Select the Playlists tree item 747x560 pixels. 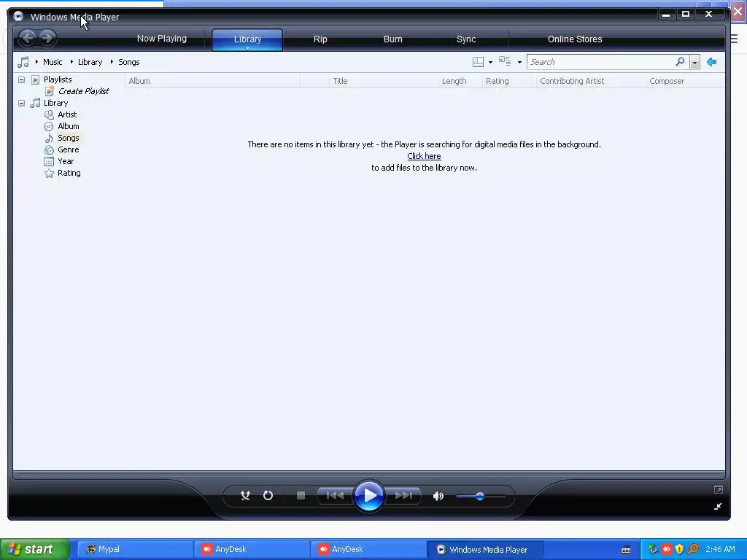point(58,79)
